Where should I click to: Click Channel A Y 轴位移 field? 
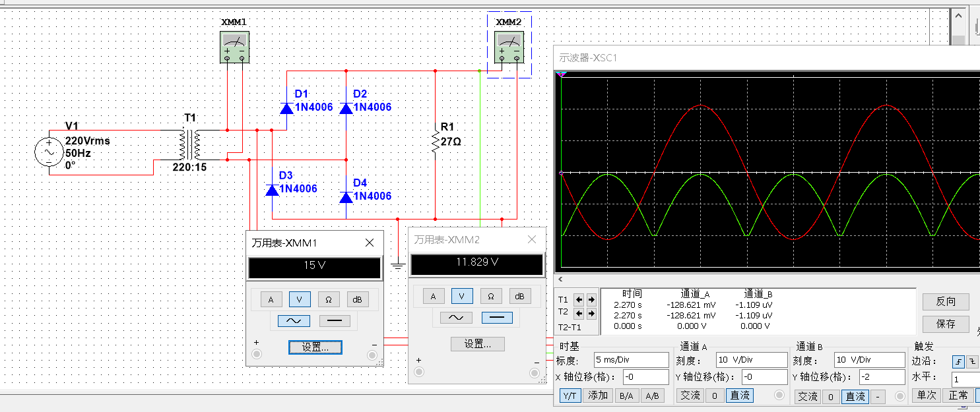764,377
